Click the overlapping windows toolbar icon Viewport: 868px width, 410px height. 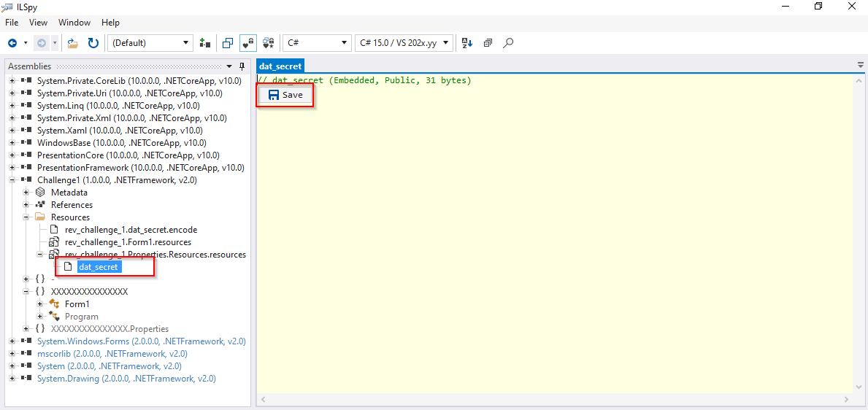(x=228, y=42)
